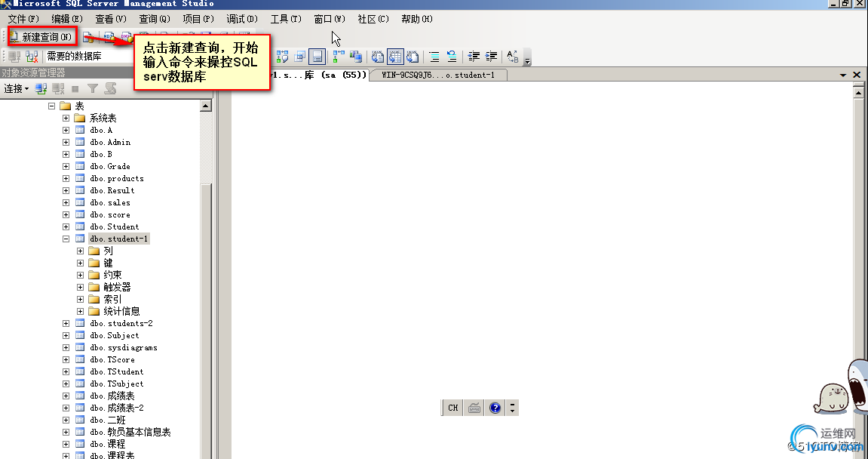This screenshot has height=459, width=868.
Task: Open the 项目(P) menu
Action: click(198, 19)
